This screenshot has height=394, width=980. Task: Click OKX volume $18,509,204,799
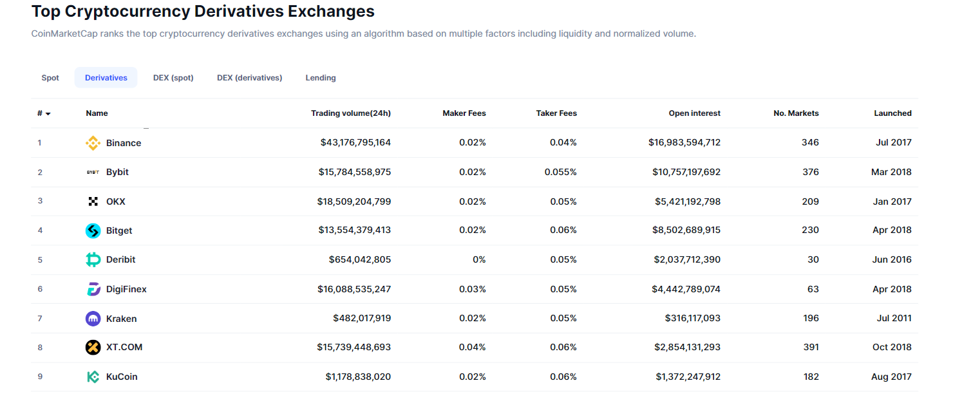354,202
